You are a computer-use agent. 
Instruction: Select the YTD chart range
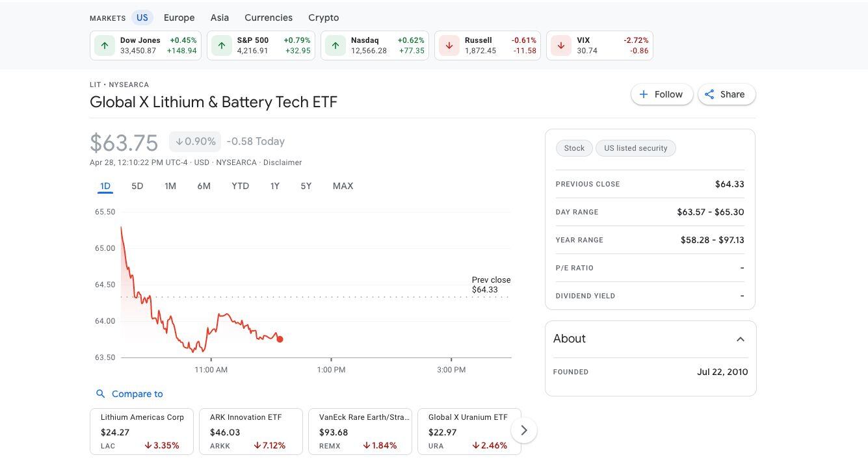(x=240, y=186)
